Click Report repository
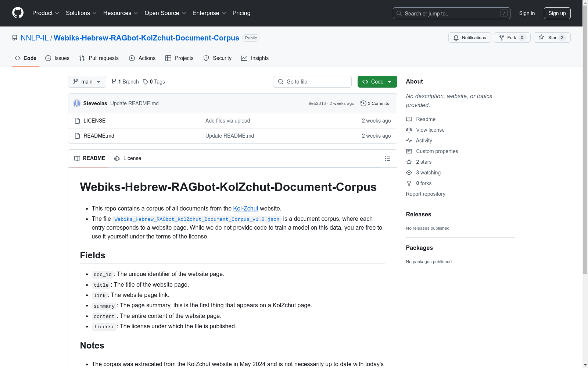The image size is (588, 368). (426, 194)
